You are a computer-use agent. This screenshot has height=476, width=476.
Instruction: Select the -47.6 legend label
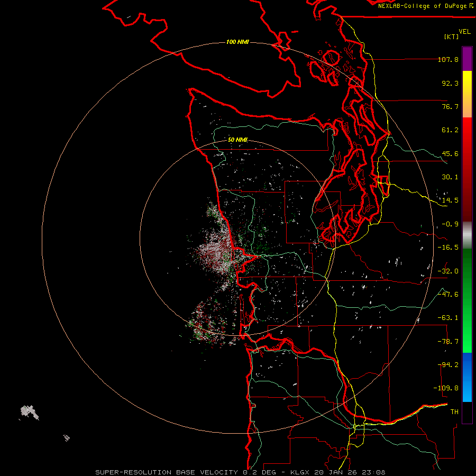pyautogui.click(x=448, y=295)
